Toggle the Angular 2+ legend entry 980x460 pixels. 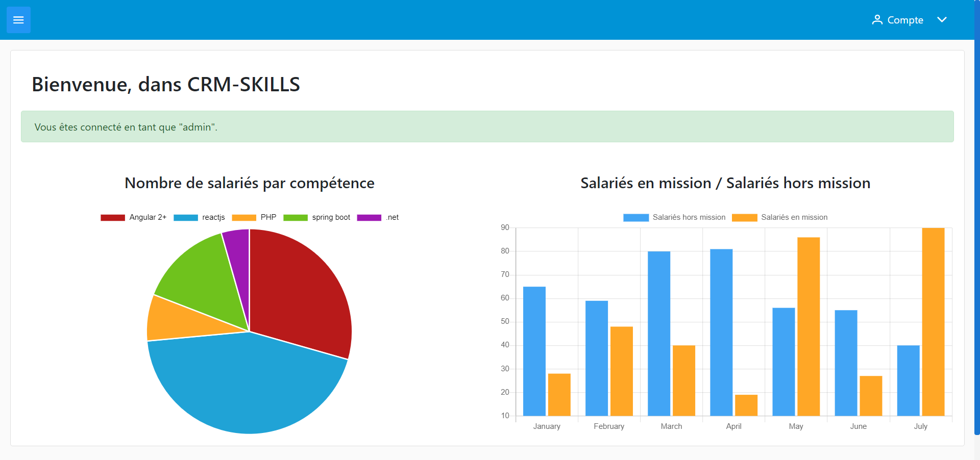click(134, 217)
